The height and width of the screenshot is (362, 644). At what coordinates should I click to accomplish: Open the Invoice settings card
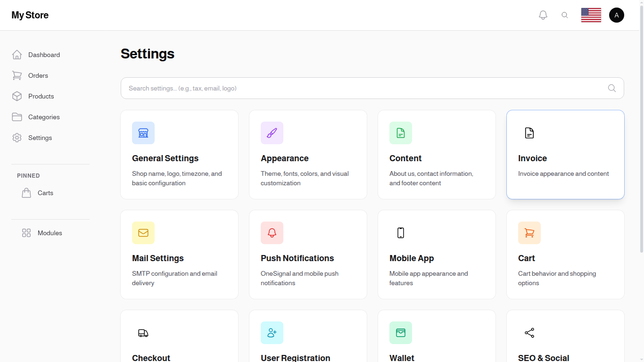tap(565, 154)
